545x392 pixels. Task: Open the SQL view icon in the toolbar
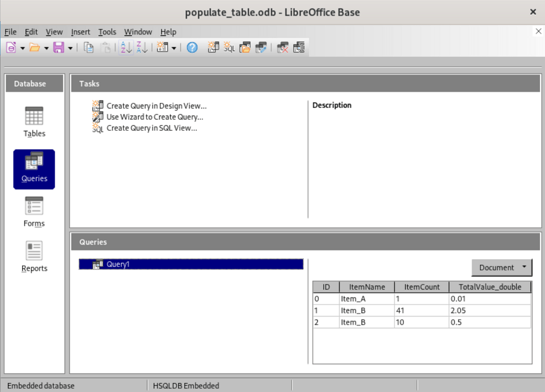pyautogui.click(x=229, y=47)
